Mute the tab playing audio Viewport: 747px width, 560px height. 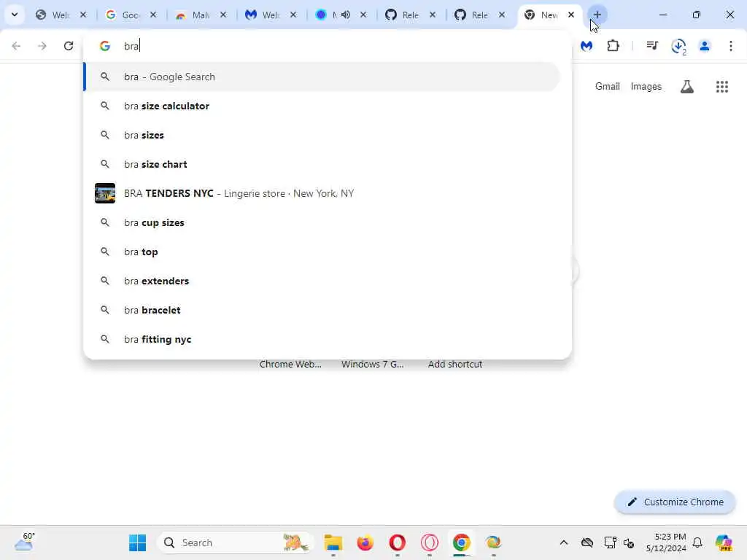click(346, 15)
